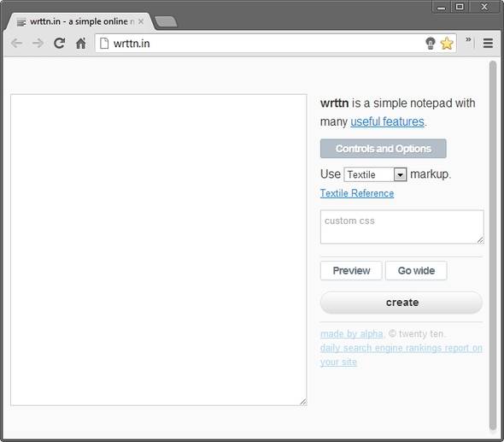This screenshot has width=504, height=442.
Task: Open the useful features link
Action: tap(387, 121)
